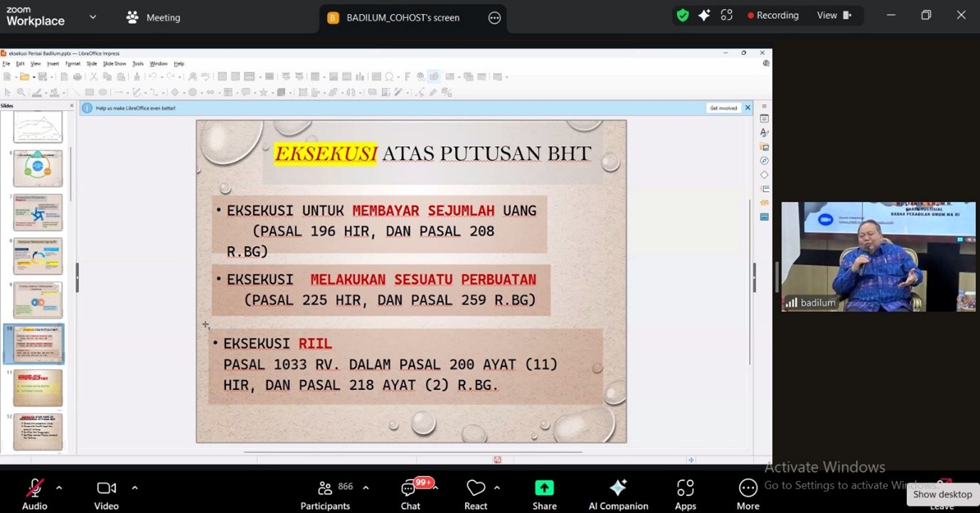Open AI Companion

(x=618, y=494)
